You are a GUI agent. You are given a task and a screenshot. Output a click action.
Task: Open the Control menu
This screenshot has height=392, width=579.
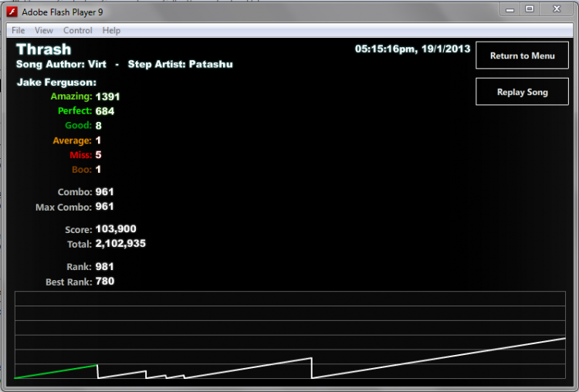77,30
